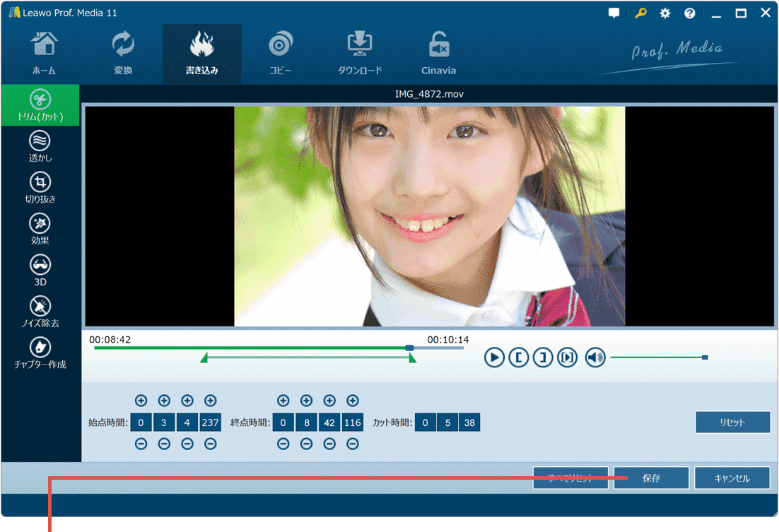Open the Cinavia module

(x=438, y=54)
